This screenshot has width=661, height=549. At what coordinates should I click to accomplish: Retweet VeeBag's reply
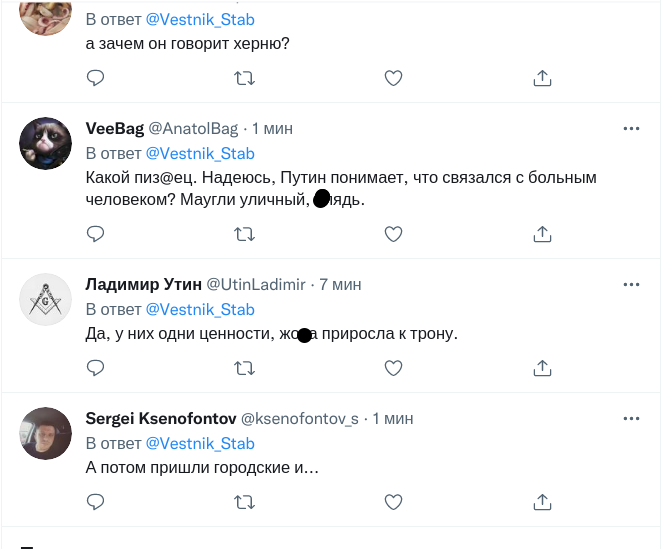243,234
